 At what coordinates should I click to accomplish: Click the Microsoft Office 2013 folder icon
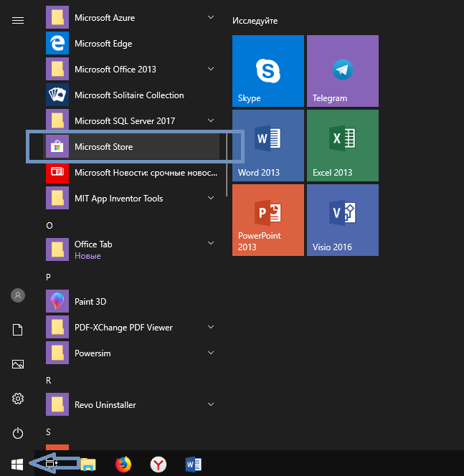pyautogui.click(x=57, y=69)
